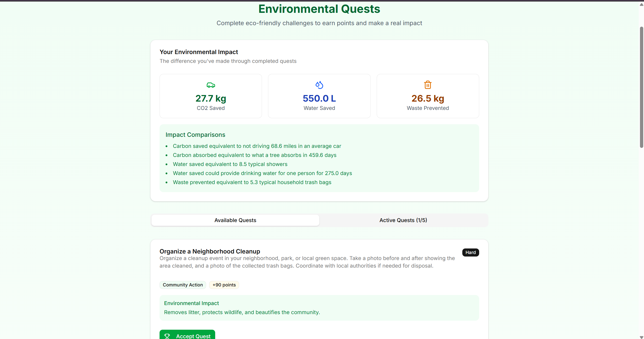644x339 pixels.
Task: Click the car icon above CO2 Saved
Action: click(211, 85)
